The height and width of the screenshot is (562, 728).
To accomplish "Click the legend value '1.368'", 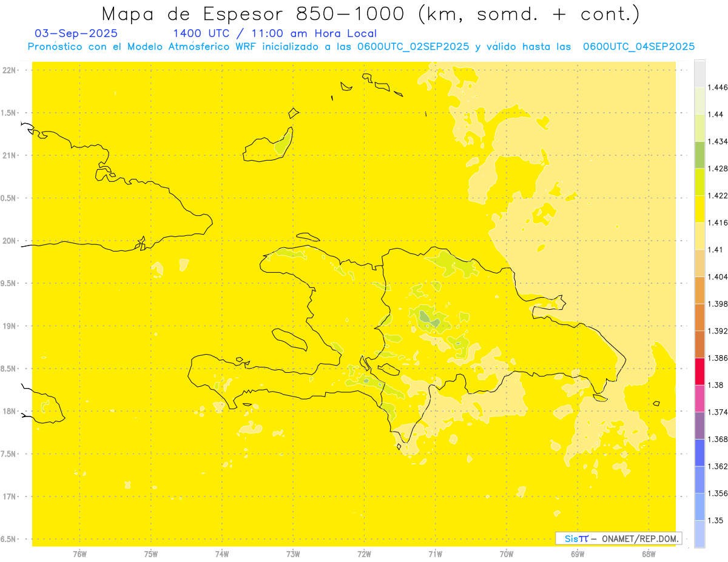I will [x=718, y=439].
